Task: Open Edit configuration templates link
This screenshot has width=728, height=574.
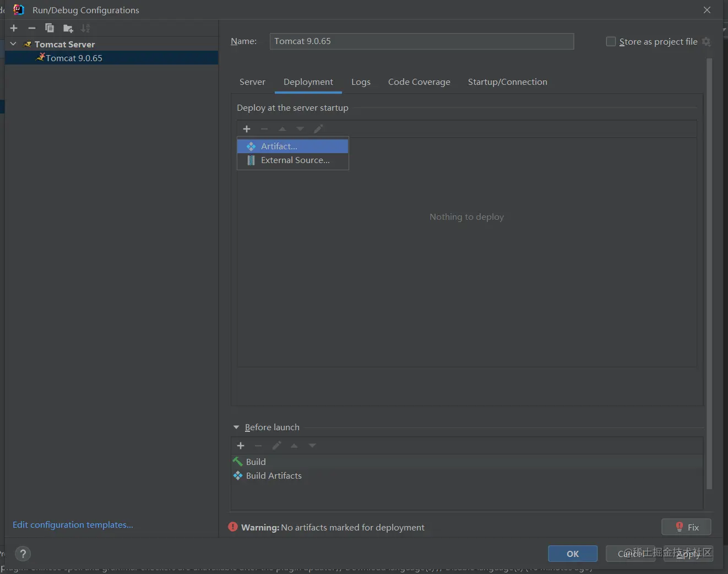Action: (x=73, y=525)
